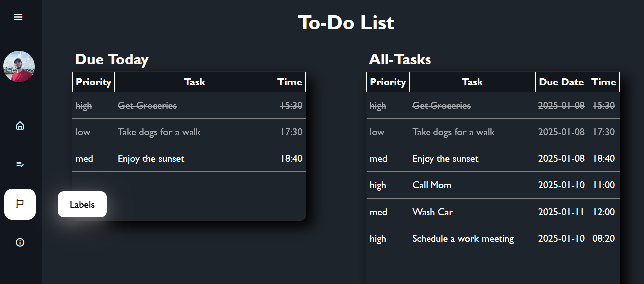Open the hamburger menu icon
This screenshot has width=644, height=284.
[x=18, y=17]
